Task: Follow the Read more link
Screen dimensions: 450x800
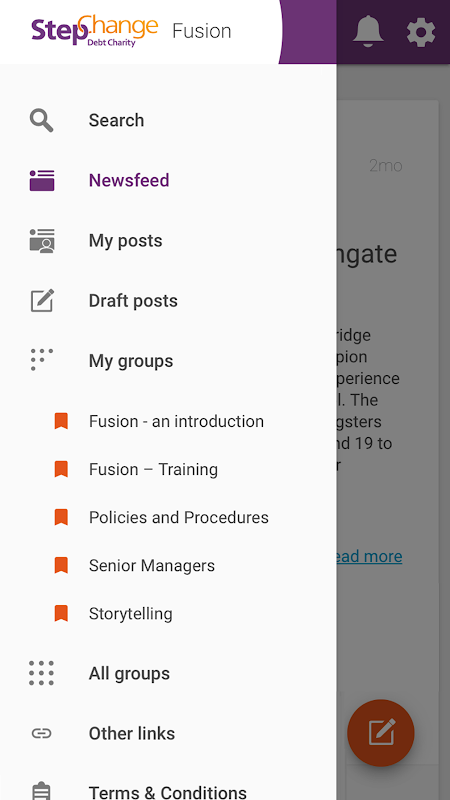Action: [x=369, y=556]
